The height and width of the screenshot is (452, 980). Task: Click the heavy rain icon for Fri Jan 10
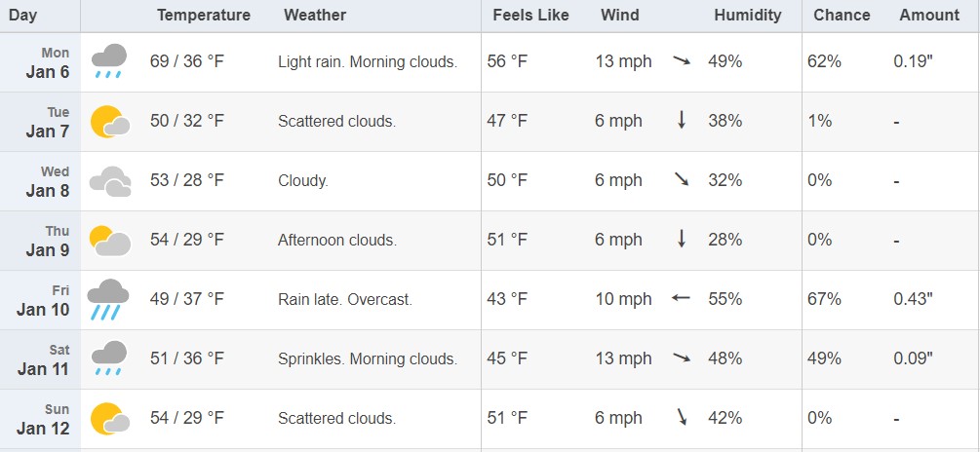tap(108, 300)
